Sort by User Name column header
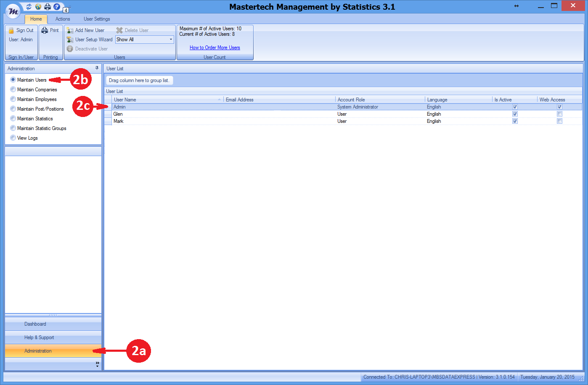The height and width of the screenshot is (385, 588). click(167, 100)
